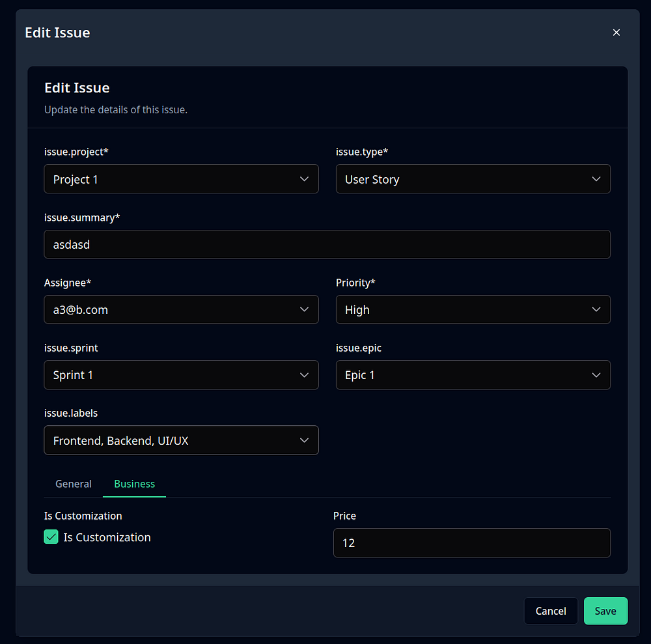Click the issue.summary text field
The image size is (651, 644).
pyautogui.click(x=327, y=244)
